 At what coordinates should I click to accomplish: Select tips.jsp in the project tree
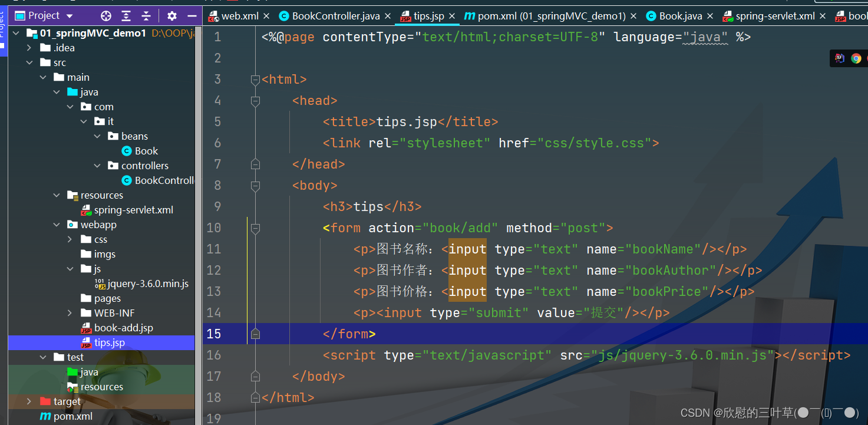(x=101, y=342)
